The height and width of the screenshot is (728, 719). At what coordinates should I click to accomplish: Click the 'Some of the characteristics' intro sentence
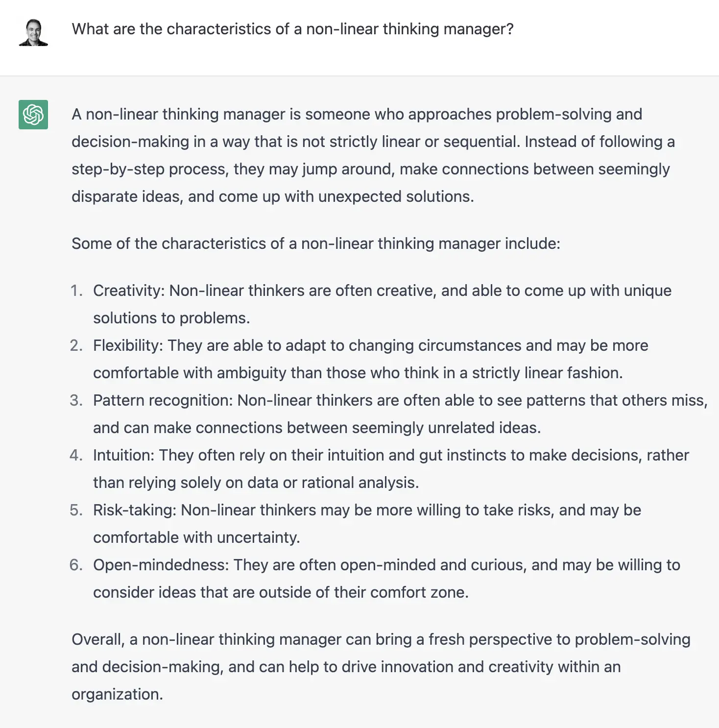(x=316, y=243)
